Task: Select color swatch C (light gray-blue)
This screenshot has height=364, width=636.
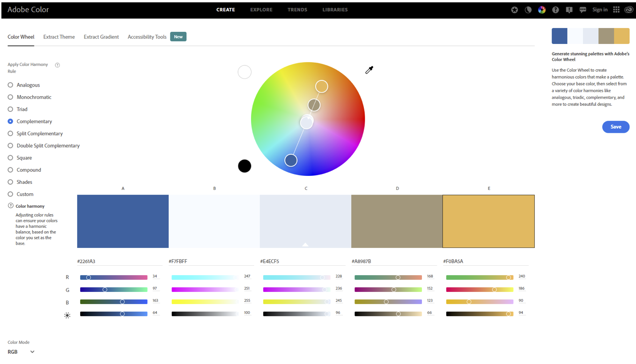Action: point(305,221)
